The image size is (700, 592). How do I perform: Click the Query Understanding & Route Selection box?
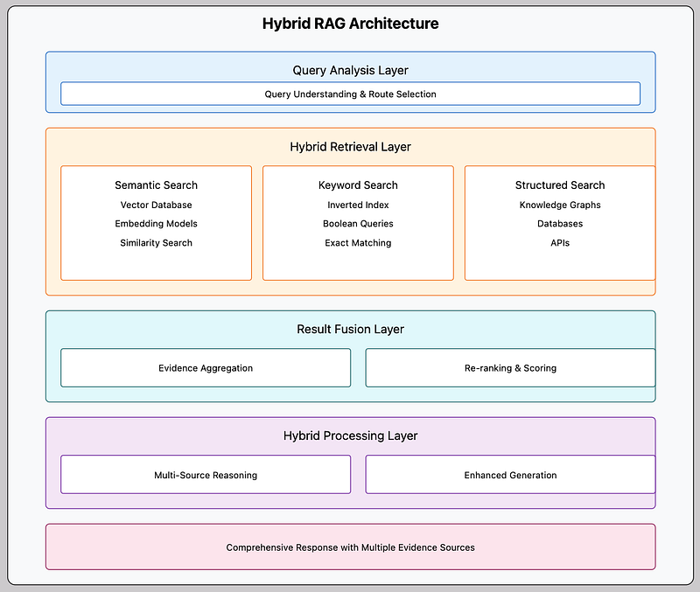350,94
